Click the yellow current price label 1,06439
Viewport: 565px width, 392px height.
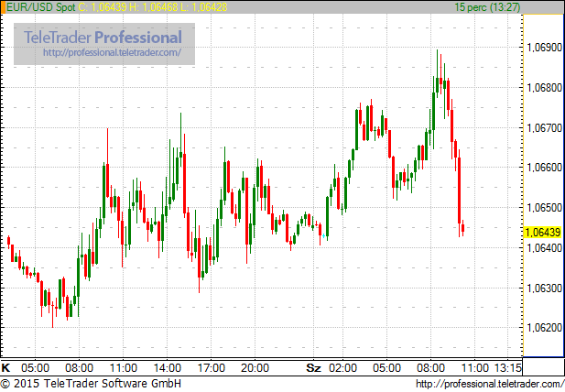[x=543, y=233]
